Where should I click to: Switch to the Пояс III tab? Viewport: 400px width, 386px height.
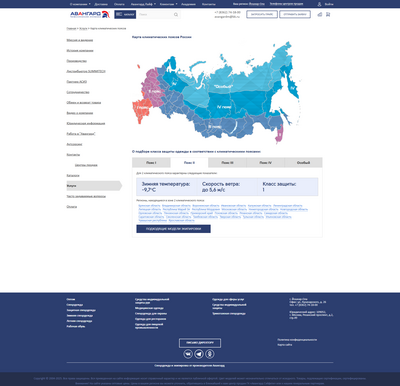point(227,162)
